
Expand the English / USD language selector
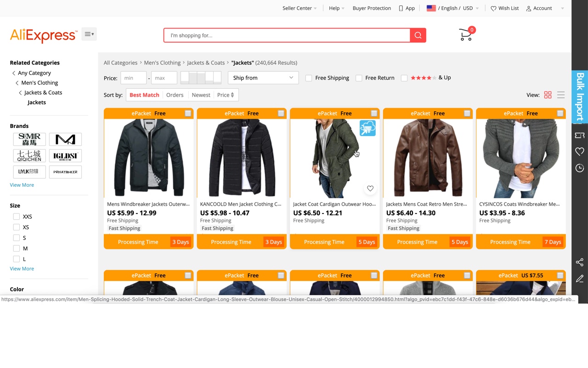click(x=452, y=8)
